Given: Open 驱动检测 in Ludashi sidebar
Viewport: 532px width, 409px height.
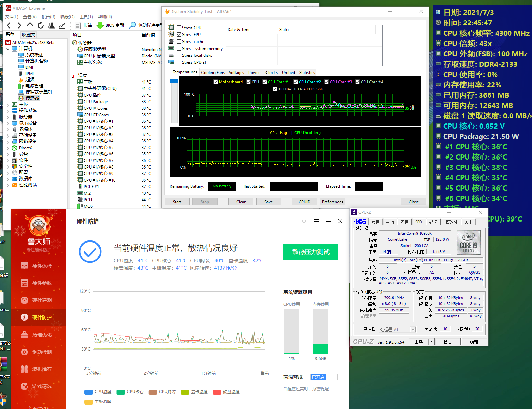Looking at the screenshot, I should [x=39, y=352].
